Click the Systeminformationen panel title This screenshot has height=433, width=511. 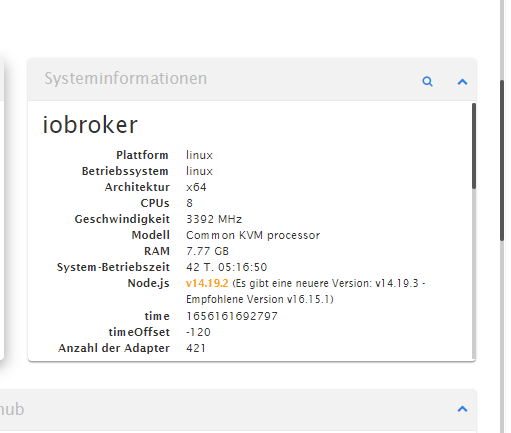tap(126, 79)
